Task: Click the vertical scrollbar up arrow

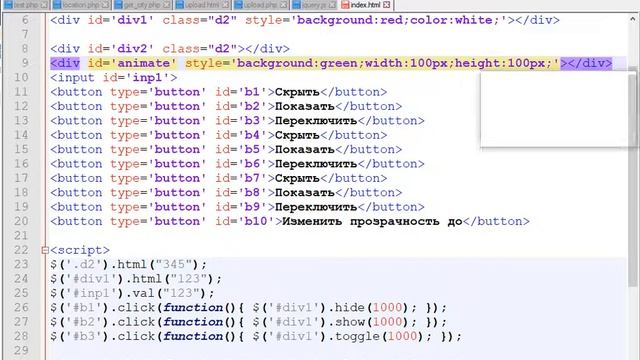Action: click(x=633, y=19)
